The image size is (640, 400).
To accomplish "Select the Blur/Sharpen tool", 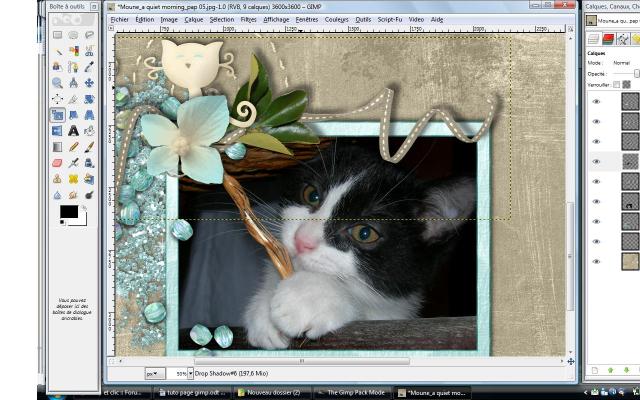I will (58, 195).
